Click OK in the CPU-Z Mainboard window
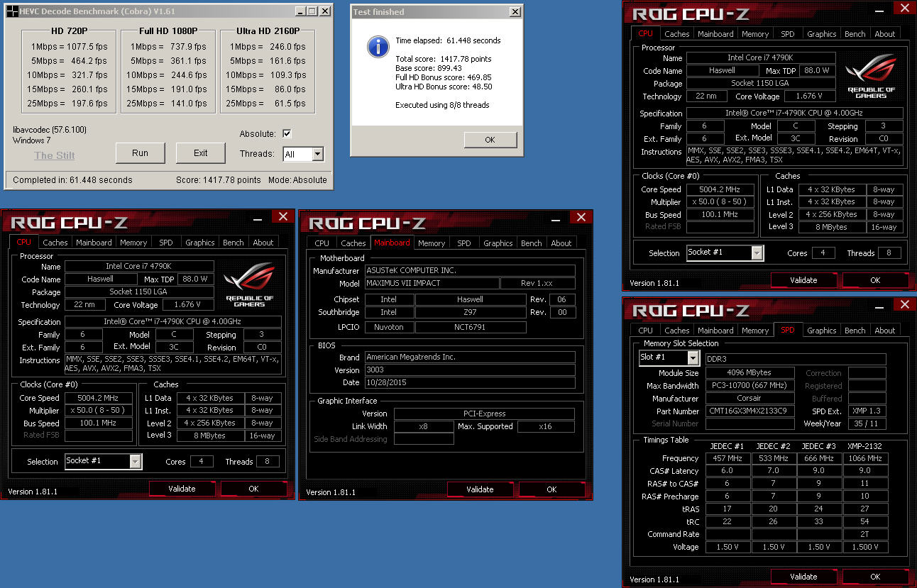The image size is (917, 588). coord(551,489)
